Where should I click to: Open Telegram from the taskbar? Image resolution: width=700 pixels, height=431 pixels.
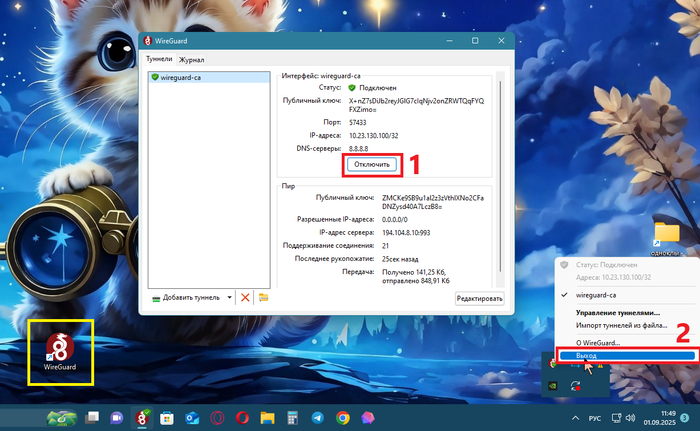(317, 418)
